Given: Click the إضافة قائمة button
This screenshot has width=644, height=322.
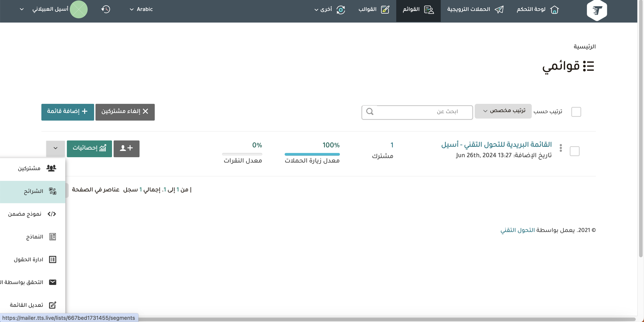Looking at the screenshot, I should 68,112.
